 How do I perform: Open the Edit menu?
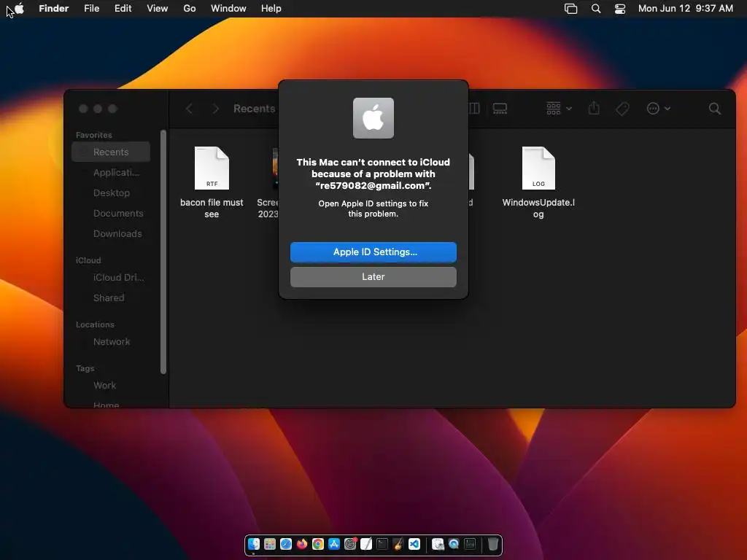(x=123, y=8)
